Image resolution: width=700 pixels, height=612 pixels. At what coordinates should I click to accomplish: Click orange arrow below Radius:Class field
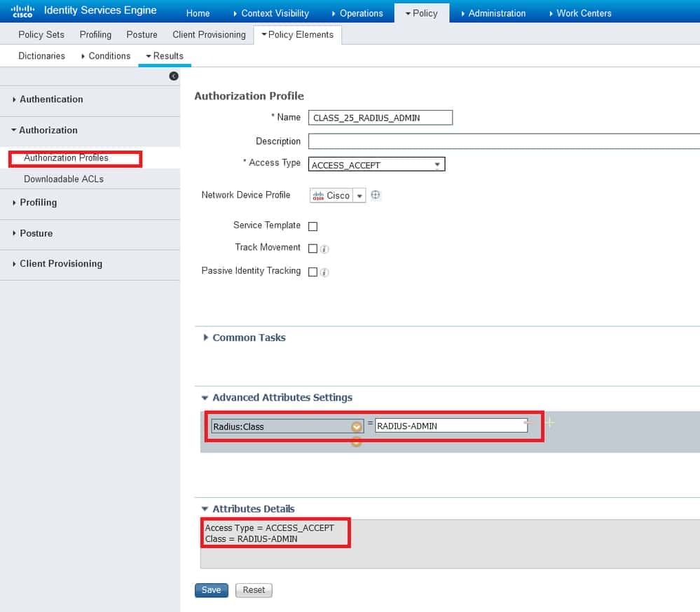[x=356, y=442]
